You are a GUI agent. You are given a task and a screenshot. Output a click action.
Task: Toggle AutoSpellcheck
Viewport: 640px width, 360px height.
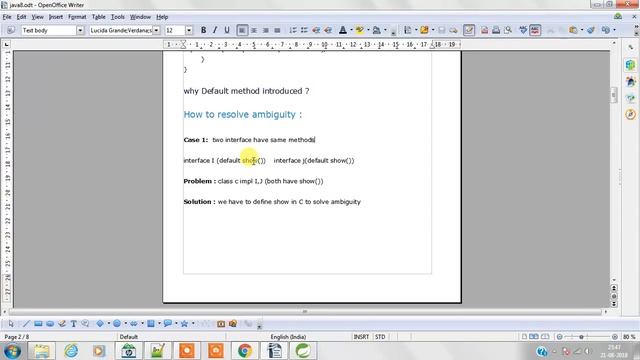(535, 30)
